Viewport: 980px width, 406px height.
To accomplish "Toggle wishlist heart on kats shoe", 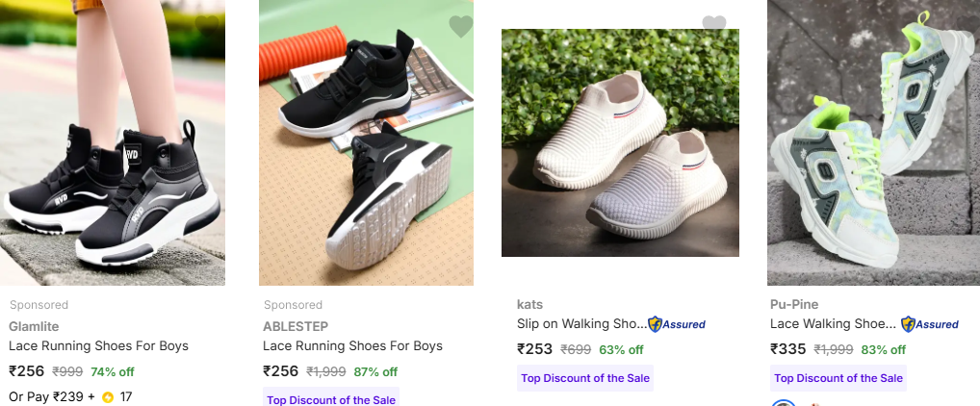I will coord(713,24).
